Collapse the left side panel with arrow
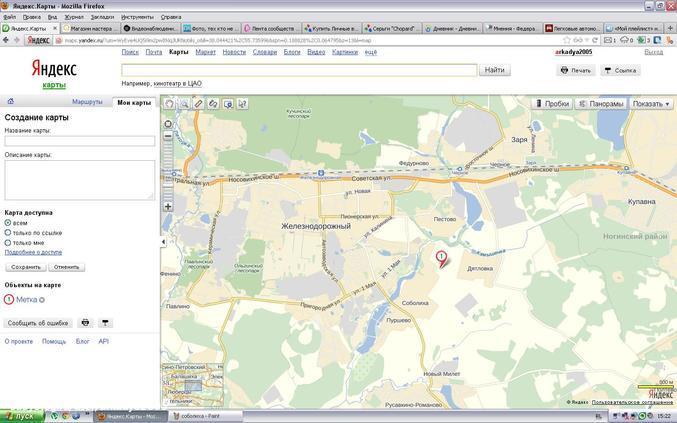This screenshot has height=423, width=677. [x=162, y=242]
